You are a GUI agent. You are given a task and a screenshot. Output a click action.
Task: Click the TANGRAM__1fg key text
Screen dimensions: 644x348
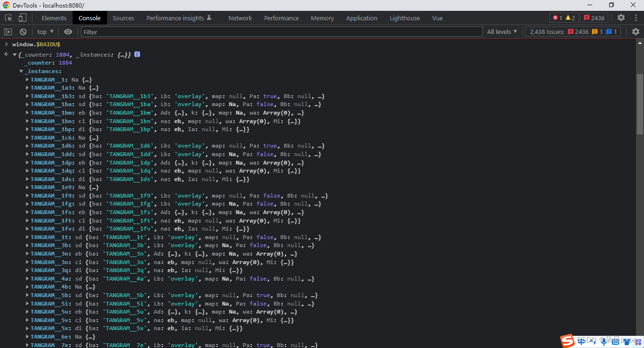52,204
